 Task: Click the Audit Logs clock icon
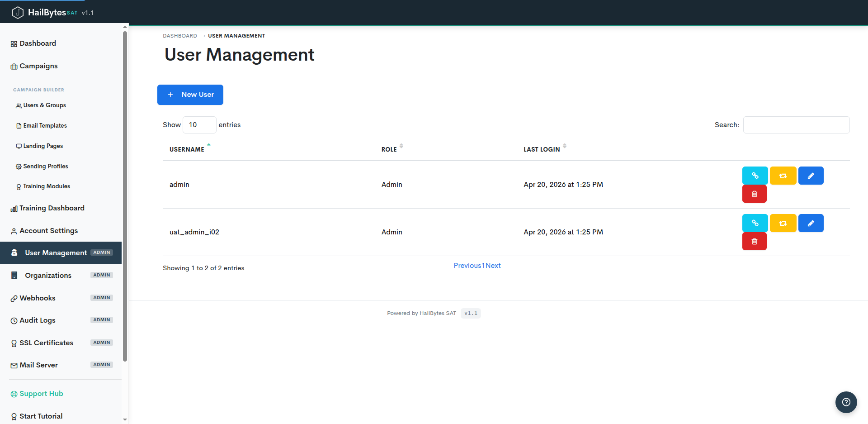(x=14, y=321)
